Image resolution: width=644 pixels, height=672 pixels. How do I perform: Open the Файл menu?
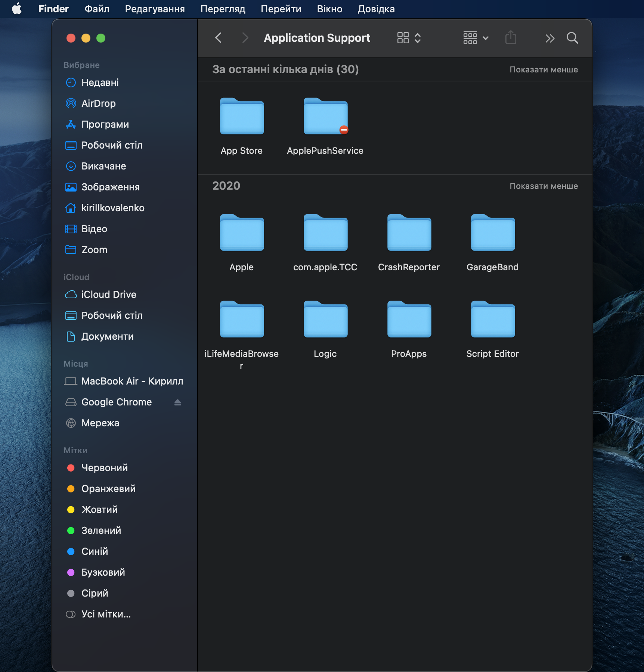click(x=97, y=9)
